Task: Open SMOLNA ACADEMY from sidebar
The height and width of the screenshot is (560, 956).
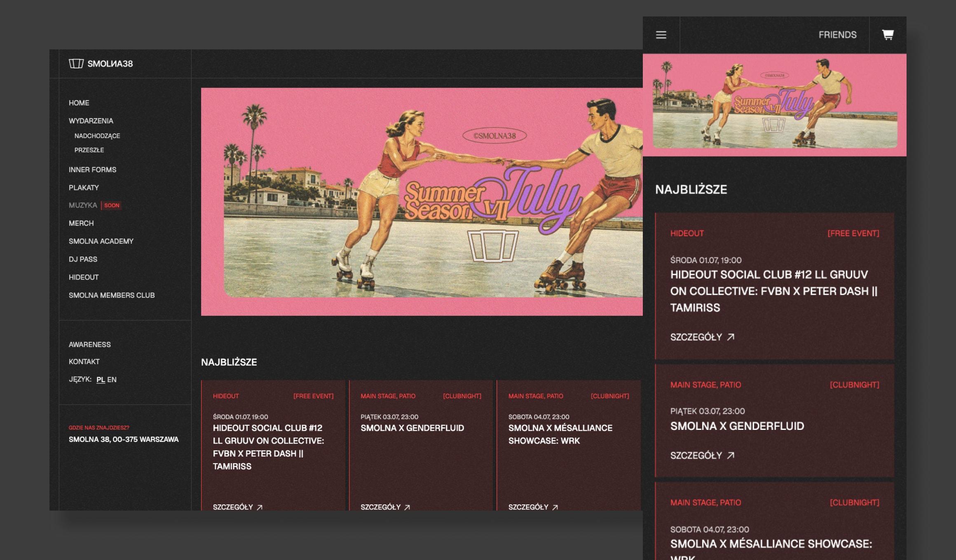Action: (101, 241)
